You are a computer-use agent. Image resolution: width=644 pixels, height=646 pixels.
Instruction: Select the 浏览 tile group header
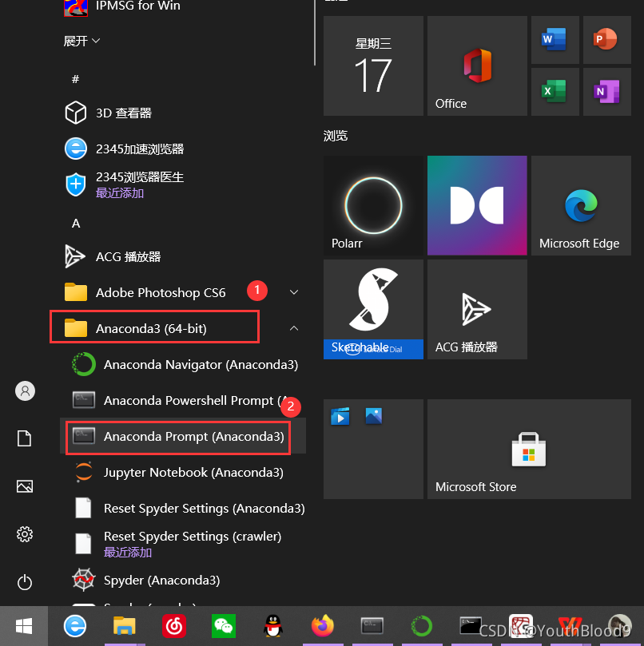coord(336,136)
